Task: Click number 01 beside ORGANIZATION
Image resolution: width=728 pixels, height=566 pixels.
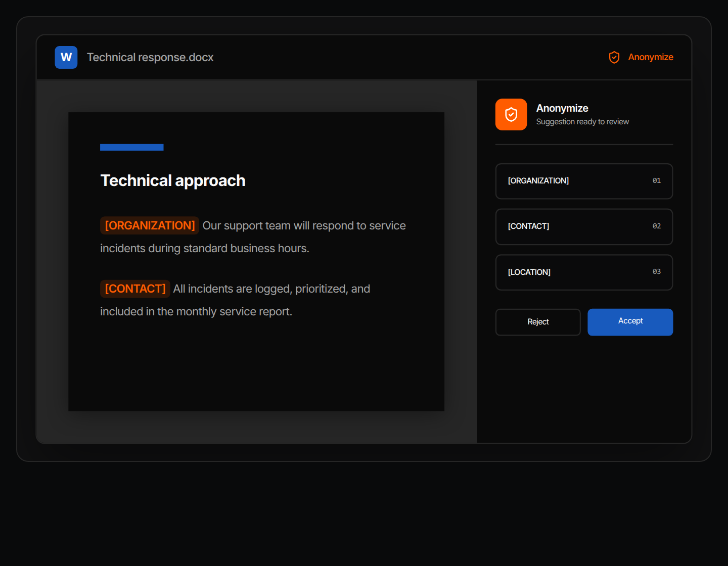Action: tap(657, 180)
